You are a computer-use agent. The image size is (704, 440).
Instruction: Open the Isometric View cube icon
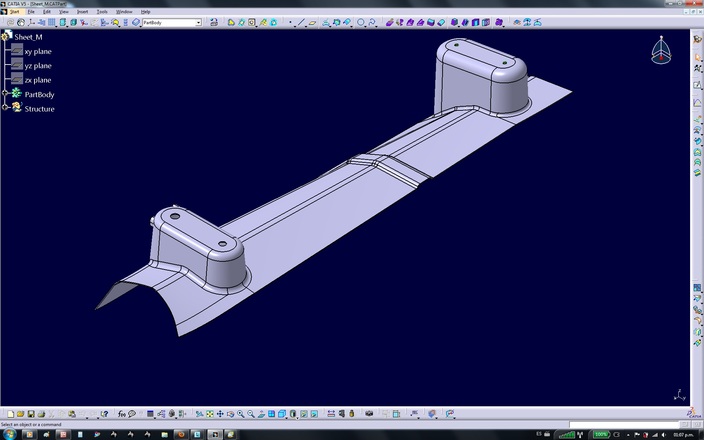pos(282,414)
